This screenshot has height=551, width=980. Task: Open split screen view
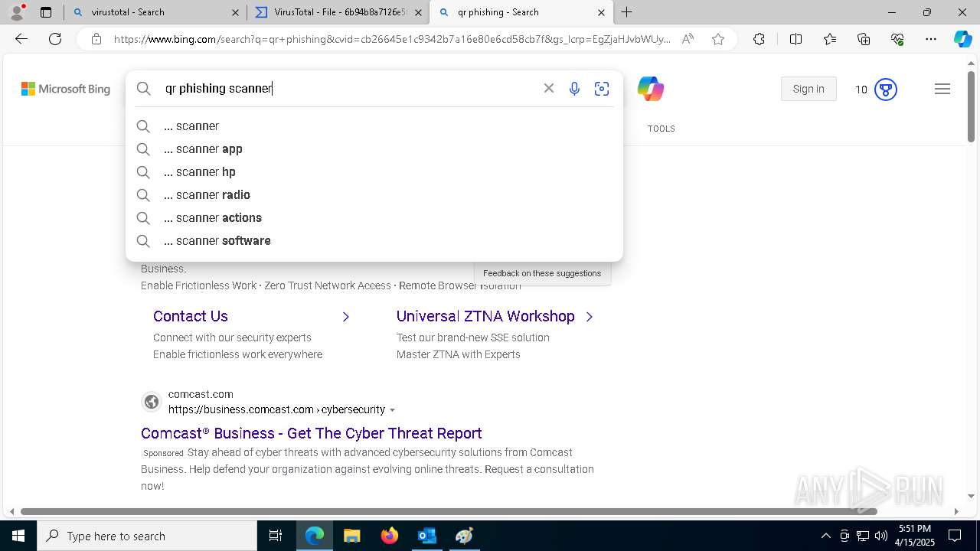click(x=795, y=39)
